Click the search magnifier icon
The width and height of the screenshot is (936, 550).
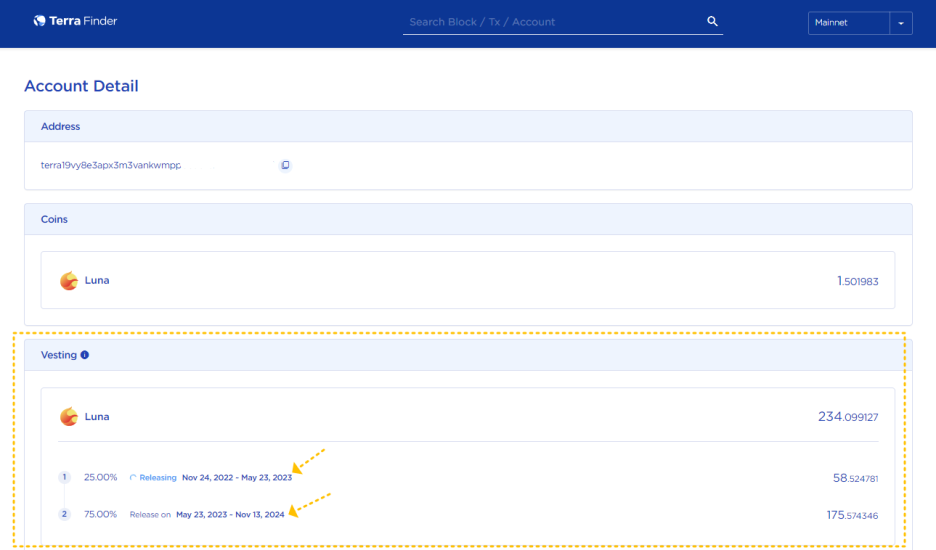coord(712,21)
